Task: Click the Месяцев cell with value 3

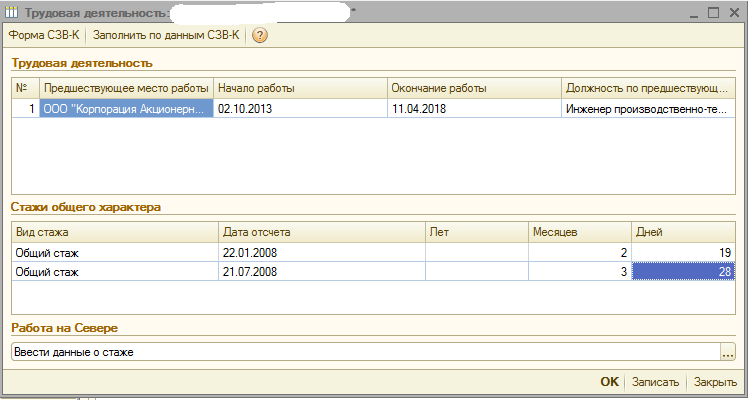Action: (x=578, y=271)
